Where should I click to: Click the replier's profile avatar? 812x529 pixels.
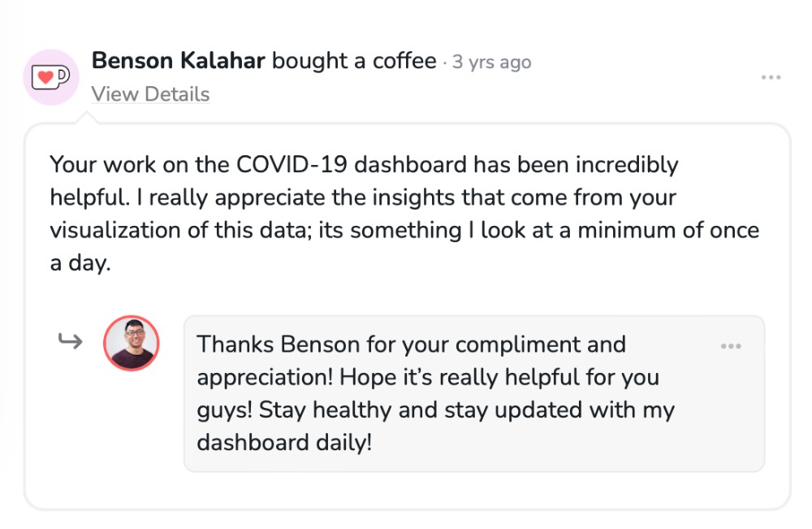tap(132, 343)
